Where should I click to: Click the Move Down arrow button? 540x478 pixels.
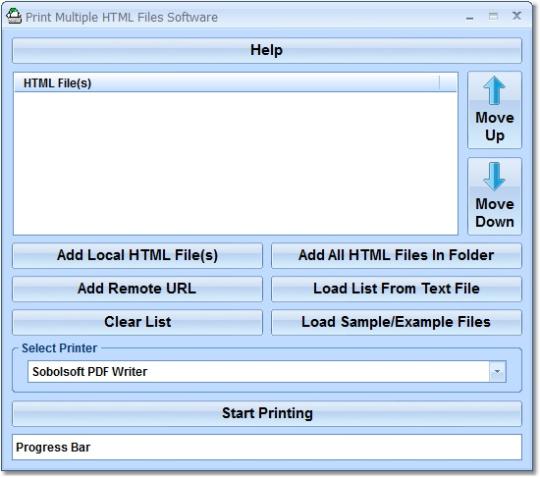tap(495, 196)
